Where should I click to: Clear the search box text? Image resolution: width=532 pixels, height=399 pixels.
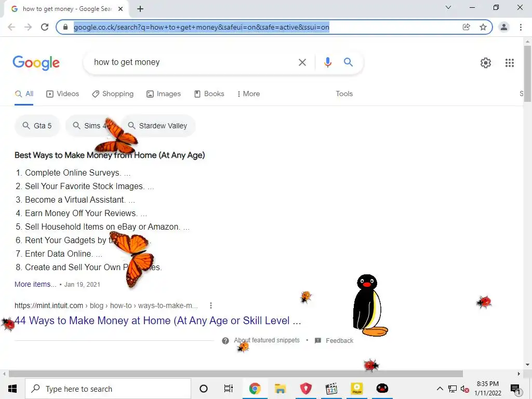click(302, 62)
